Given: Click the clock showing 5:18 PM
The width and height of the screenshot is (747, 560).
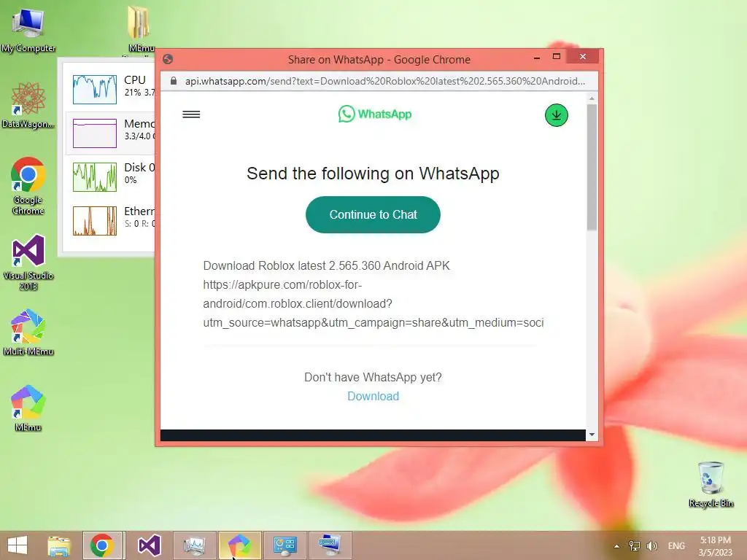Looking at the screenshot, I should click(715, 546).
